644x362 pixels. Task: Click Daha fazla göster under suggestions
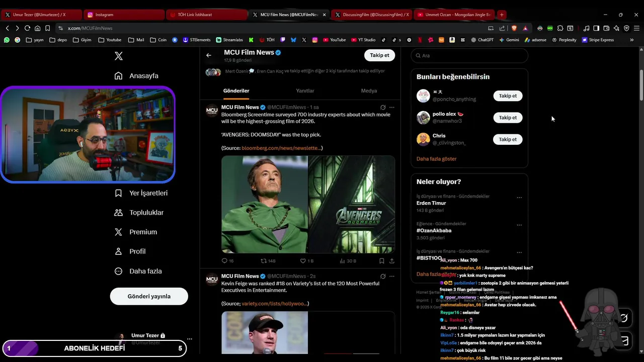437,159
